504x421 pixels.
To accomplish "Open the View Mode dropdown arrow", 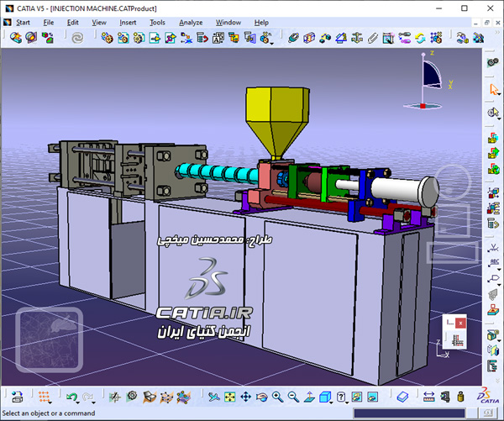I will point(347,403).
